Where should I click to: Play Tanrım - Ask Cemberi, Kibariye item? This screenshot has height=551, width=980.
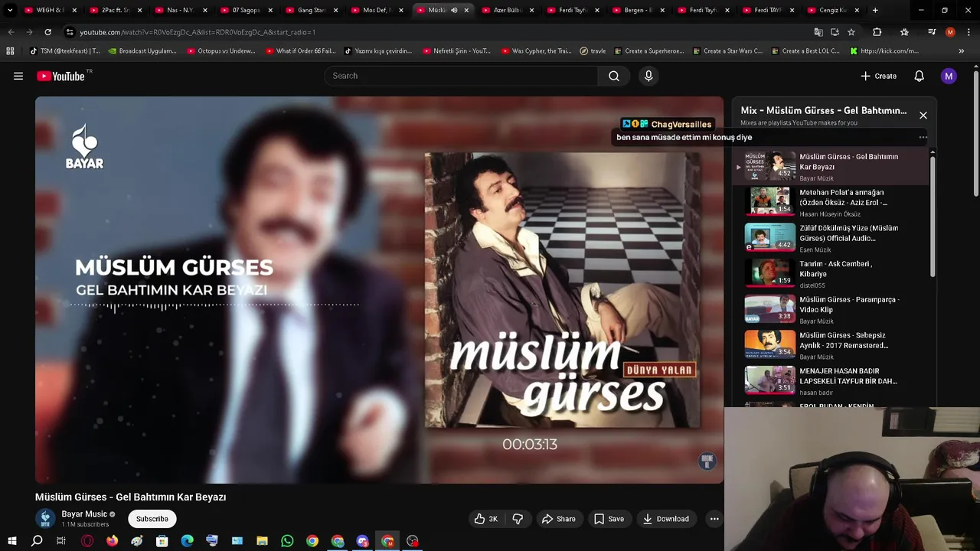[x=831, y=274]
